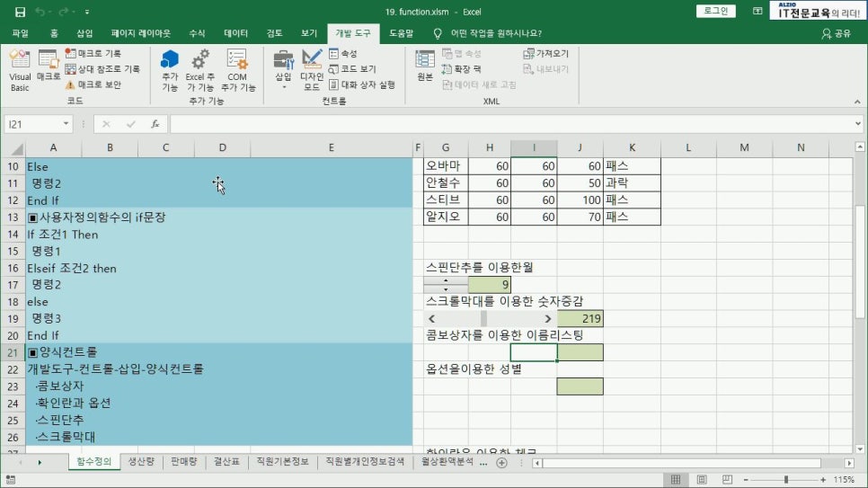
Task: Click inside the formula bar
Action: 509,124
